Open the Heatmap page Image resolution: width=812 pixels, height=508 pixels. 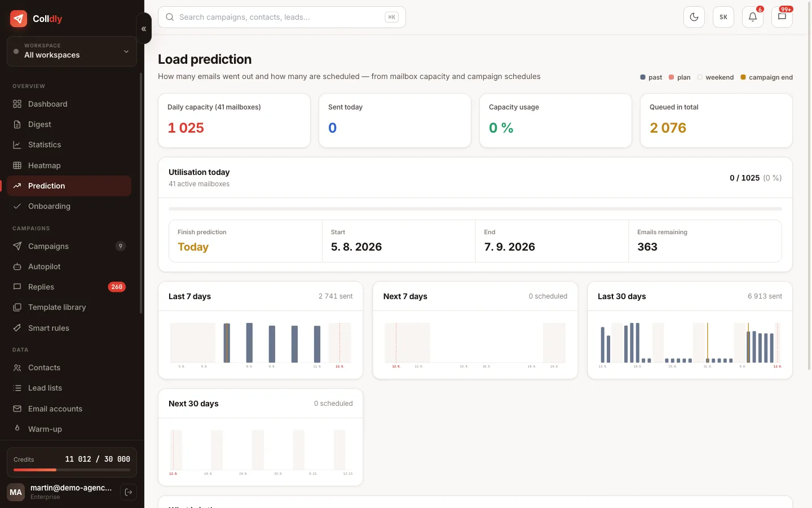[69, 165]
